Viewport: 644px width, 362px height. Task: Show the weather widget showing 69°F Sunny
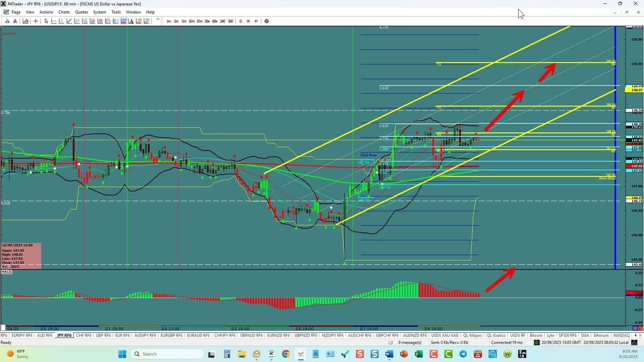click(18, 354)
